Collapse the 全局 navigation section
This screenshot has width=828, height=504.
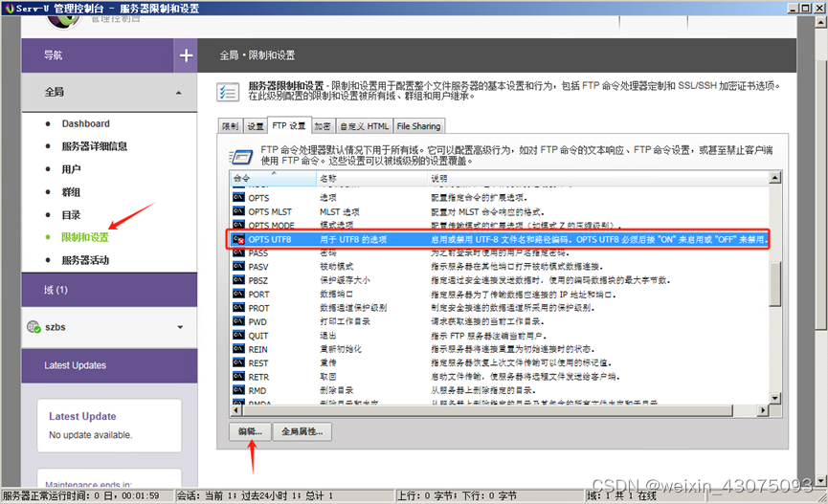[x=178, y=93]
